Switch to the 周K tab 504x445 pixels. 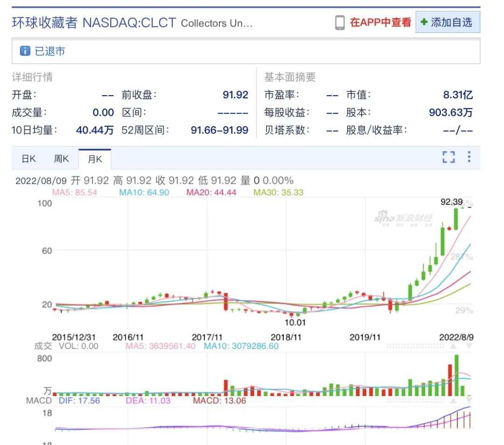62,159
